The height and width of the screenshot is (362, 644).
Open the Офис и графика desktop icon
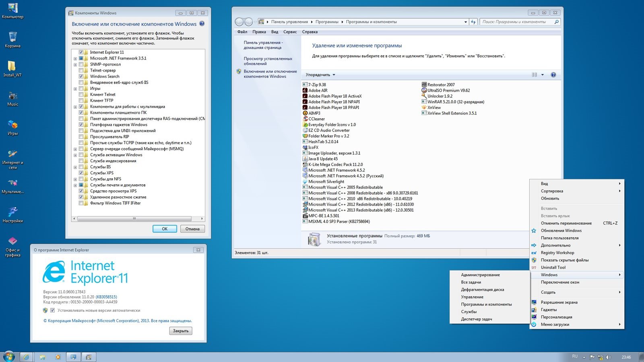pyautogui.click(x=12, y=246)
